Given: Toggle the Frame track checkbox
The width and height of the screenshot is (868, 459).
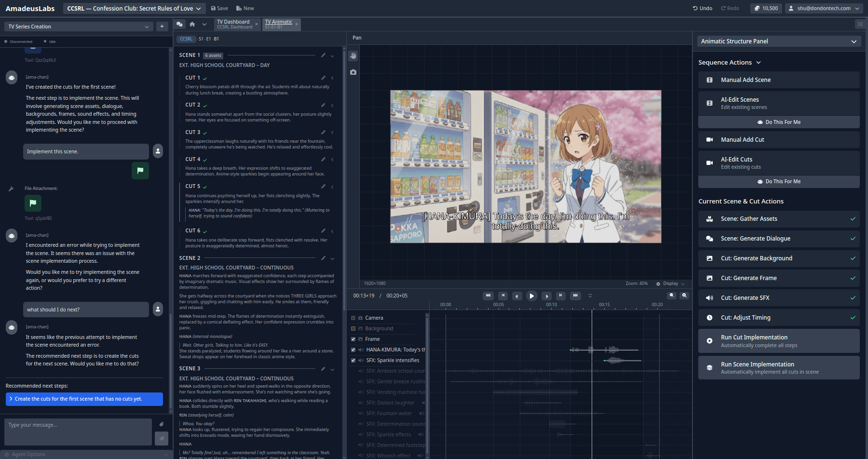Looking at the screenshot, I should [x=353, y=339].
